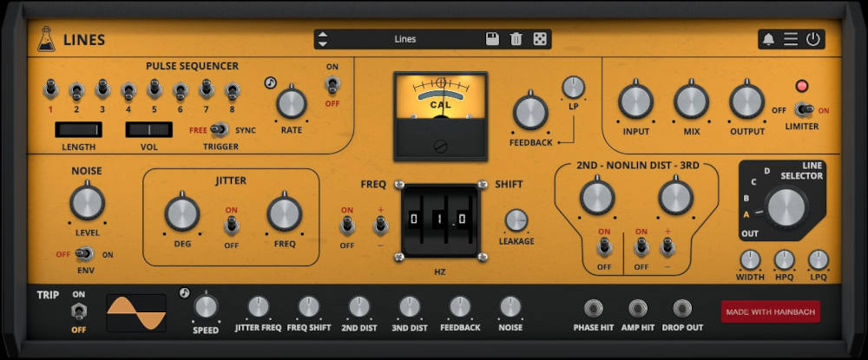This screenshot has width=868, height=360.
Task: Click the note sync icon beside Rate knob
Action: [x=271, y=83]
